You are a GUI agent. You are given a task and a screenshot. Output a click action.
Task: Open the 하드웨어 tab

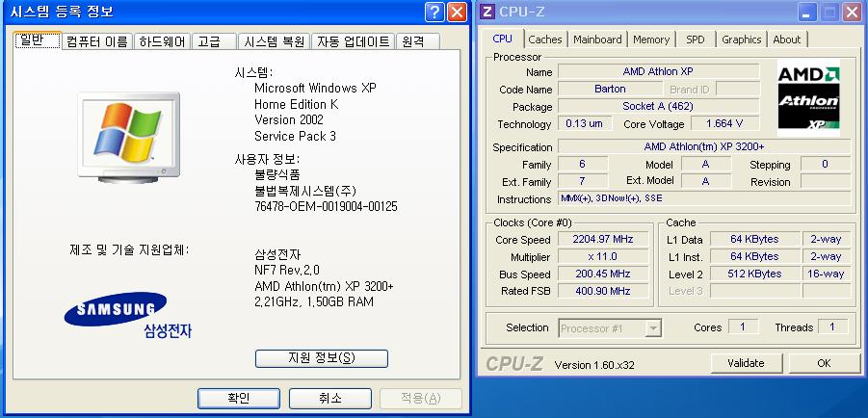(x=162, y=41)
